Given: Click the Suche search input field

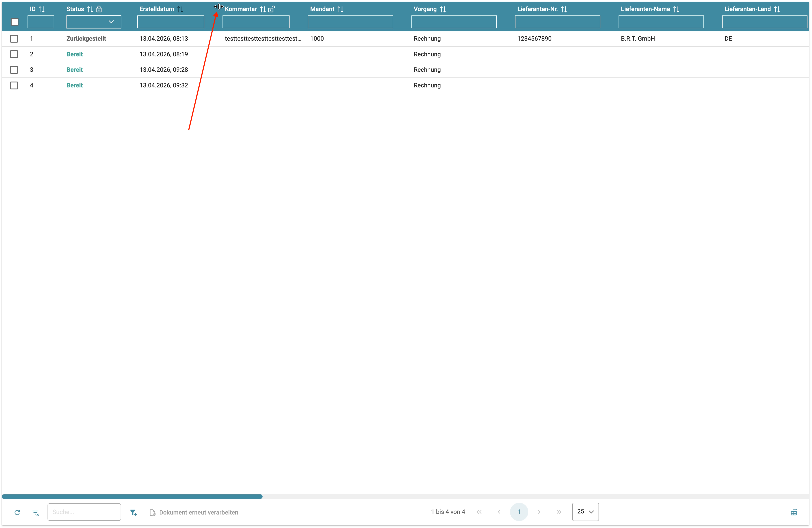Looking at the screenshot, I should pos(84,512).
